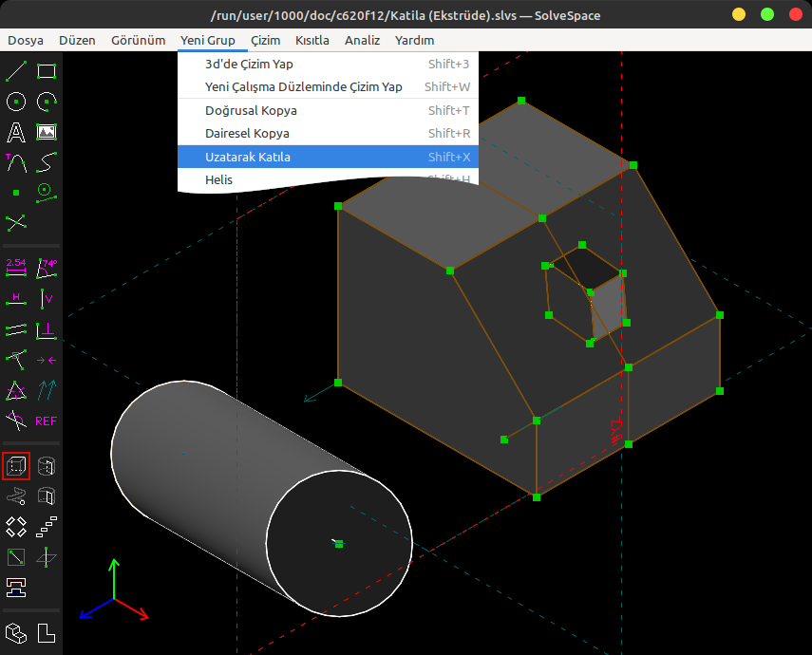This screenshot has height=655, width=812.
Task: Click the nearest isometric view icon
Action: (16, 633)
